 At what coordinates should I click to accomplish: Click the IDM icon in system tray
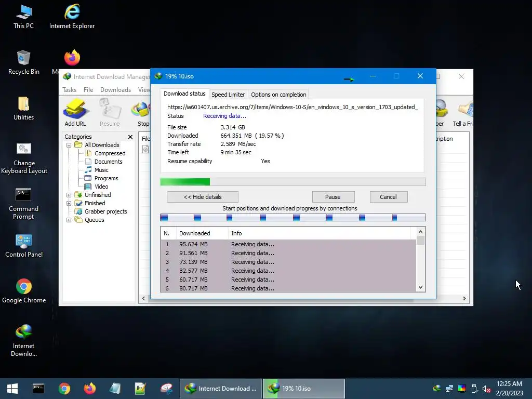tap(437, 389)
